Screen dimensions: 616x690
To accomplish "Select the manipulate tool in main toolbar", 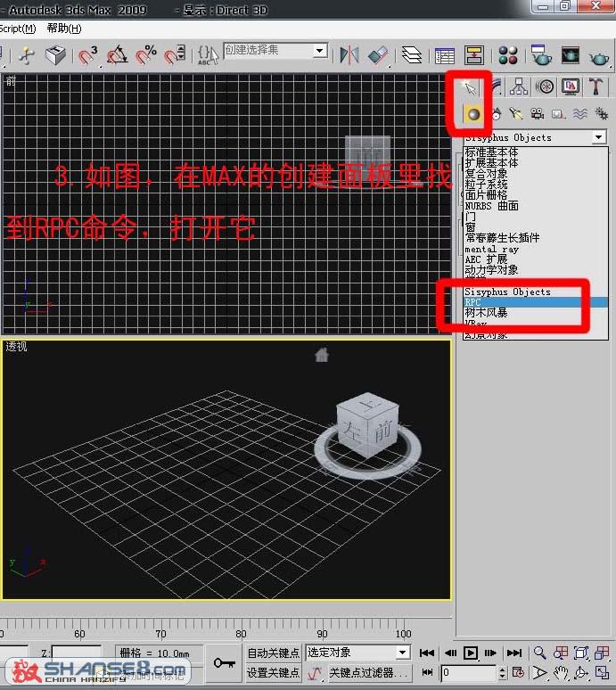I will pos(26,56).
